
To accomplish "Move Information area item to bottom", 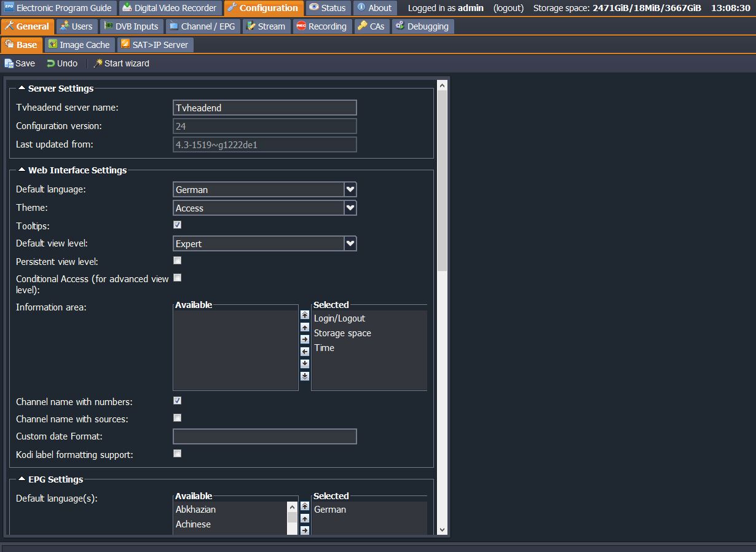I will (x=305, y=376).
